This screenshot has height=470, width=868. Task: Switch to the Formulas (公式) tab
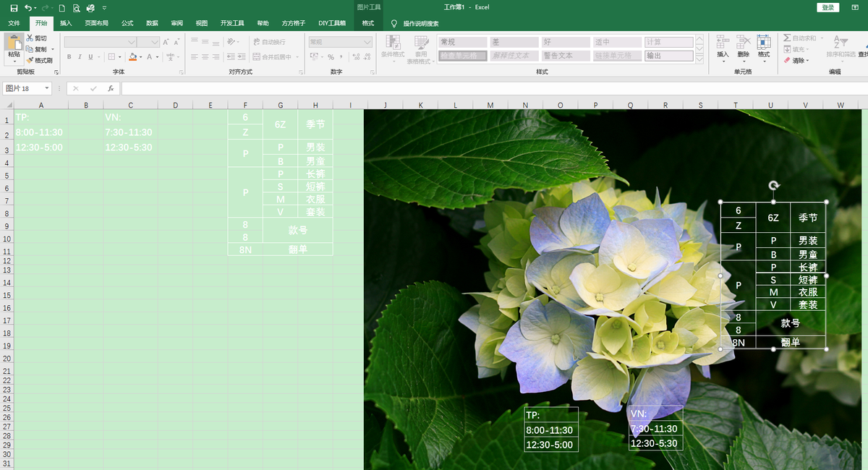[127, 23]
